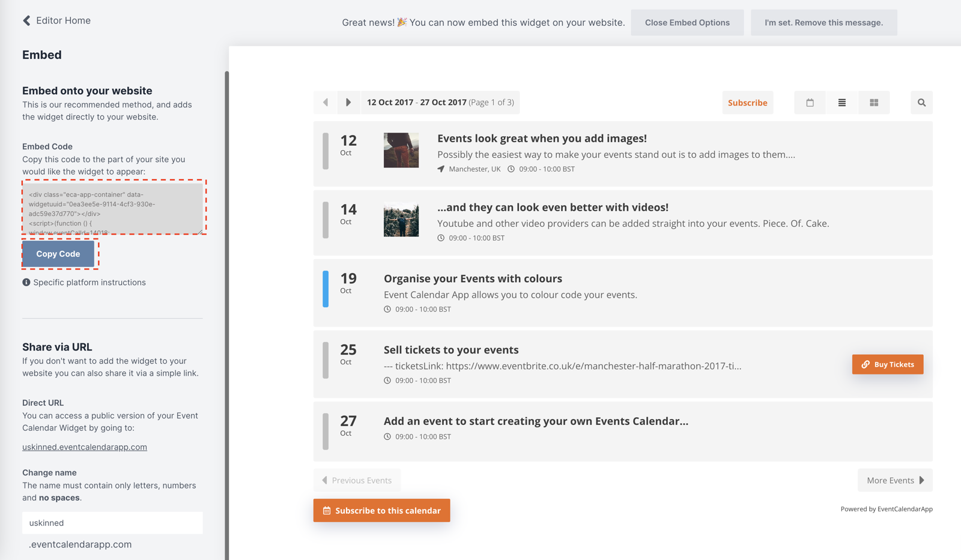Image resolution: width=961 pixels, height=560 pixels.
Task: Open the uskinned.eventcalendarapp.com link
Action: [x=85, y=447]
